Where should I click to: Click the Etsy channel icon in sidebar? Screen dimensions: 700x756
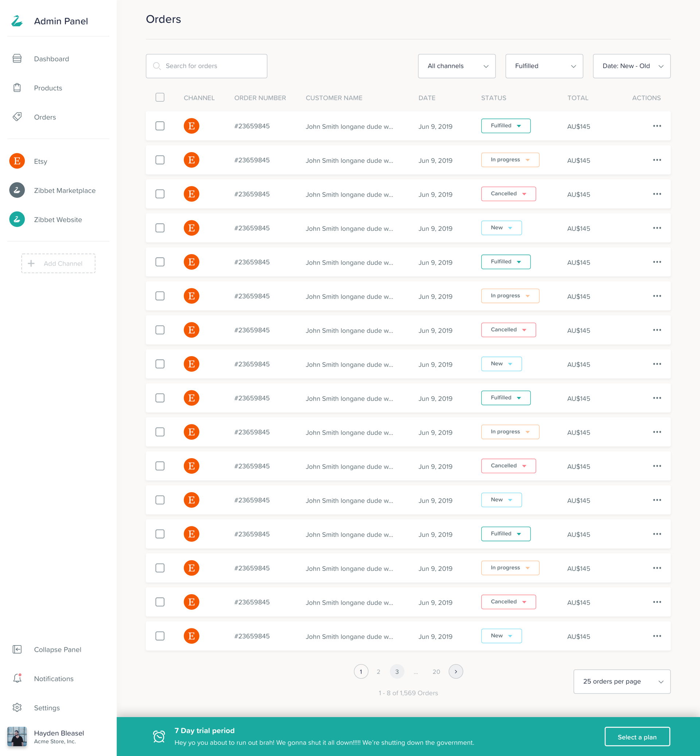pyautogui.click(x=17, y=161)
